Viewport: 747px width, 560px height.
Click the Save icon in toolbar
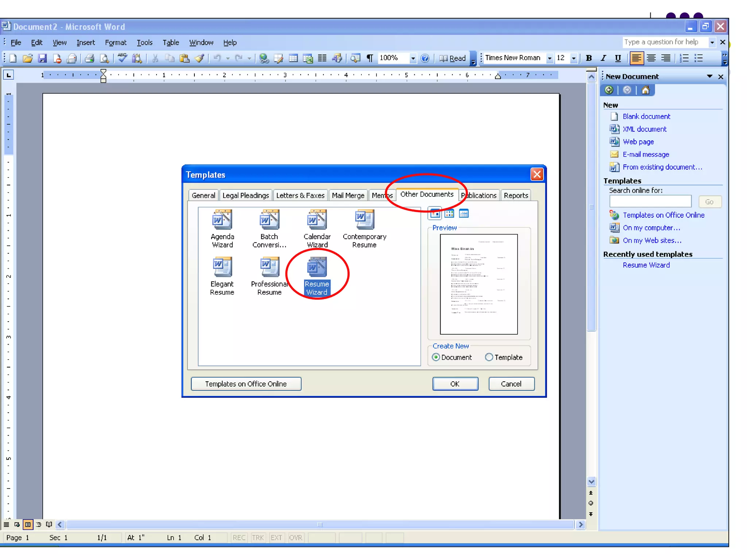43,58
